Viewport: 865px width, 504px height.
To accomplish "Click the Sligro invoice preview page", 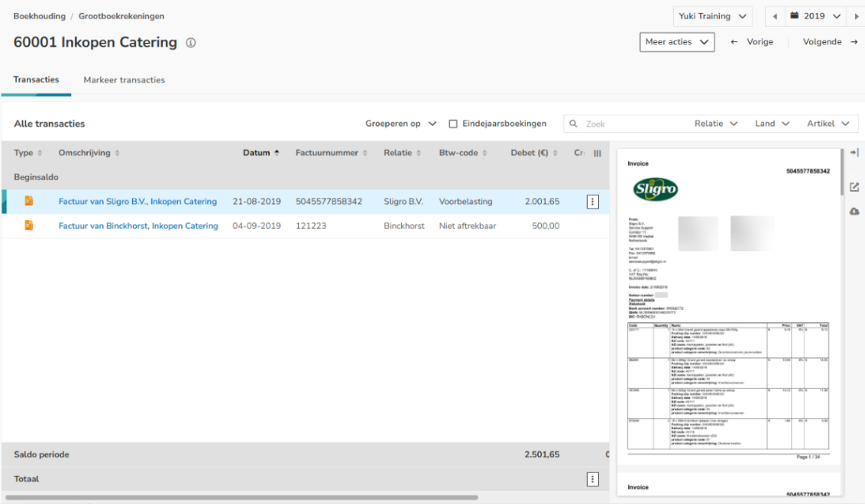I will pos(728,307).
